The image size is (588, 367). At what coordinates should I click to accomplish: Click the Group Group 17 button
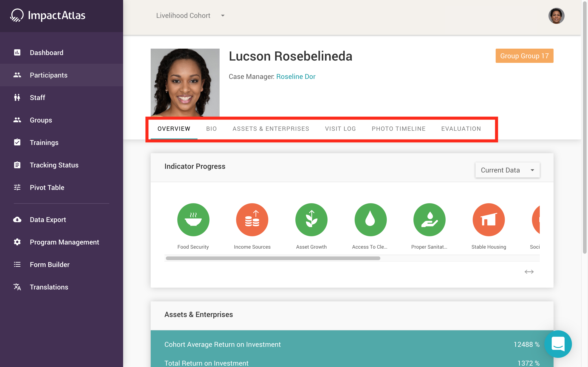[524, 56]
